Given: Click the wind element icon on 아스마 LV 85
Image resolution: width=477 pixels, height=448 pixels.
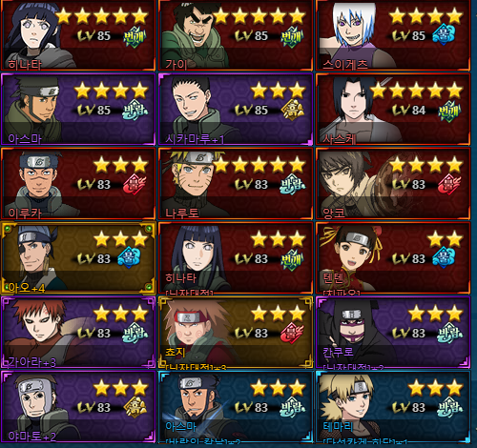Looking at the screenshot, I should pos(135,111).
